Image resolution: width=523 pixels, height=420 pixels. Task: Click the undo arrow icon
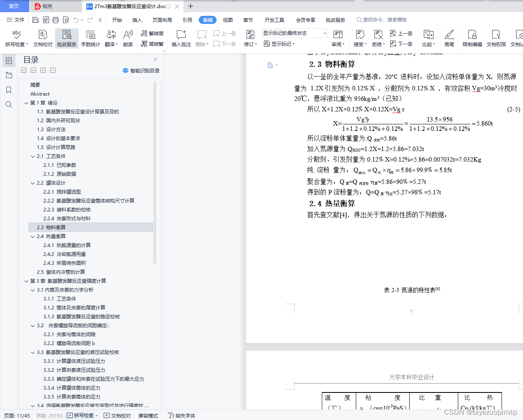pos(76,20)
